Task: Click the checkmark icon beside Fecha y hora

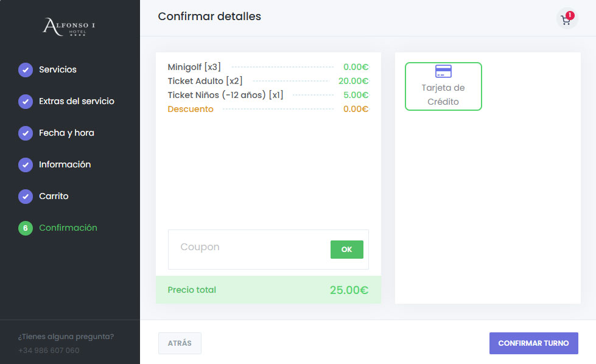Action: (26, 133)
